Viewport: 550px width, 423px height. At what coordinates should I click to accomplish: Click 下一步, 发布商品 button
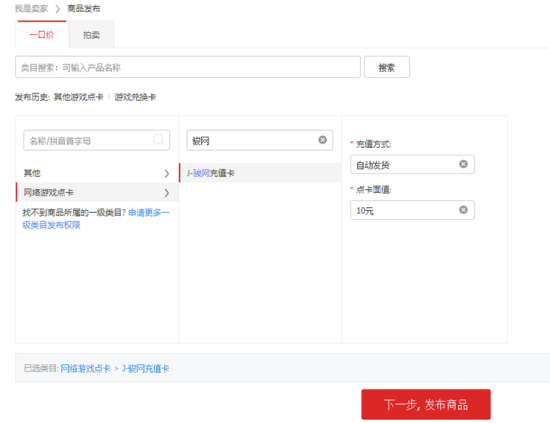[426, 404]
